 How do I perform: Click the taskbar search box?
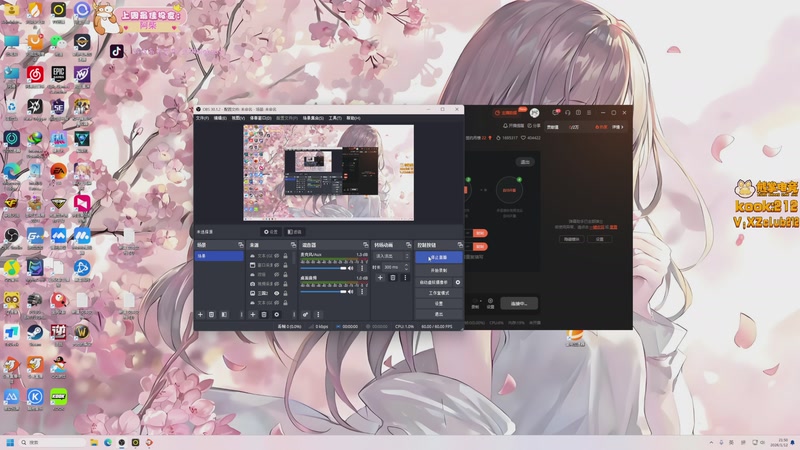(x=53, y=442)
